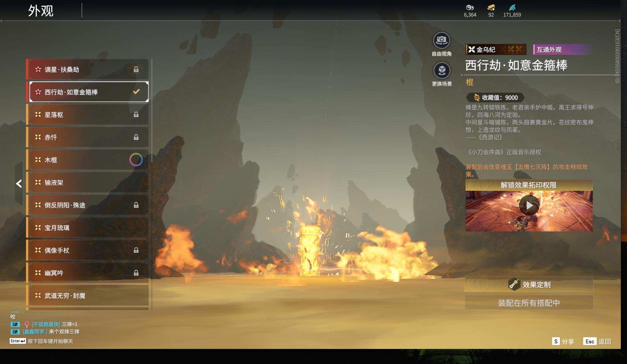Image resolution: width=627 pixels, height=364 pixels.
Task: Open the free camera view (自由视角)
Action: (x=442, y=40)
